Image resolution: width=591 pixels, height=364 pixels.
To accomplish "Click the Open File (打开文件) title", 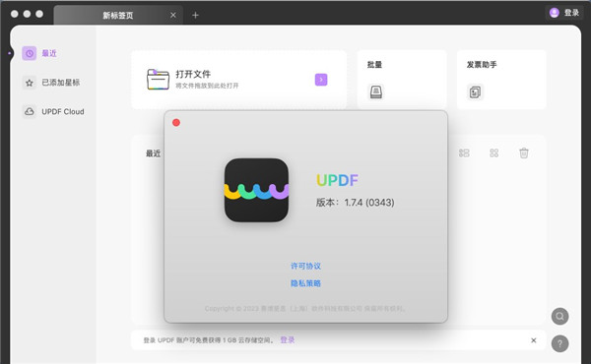I will pos(193,74).
